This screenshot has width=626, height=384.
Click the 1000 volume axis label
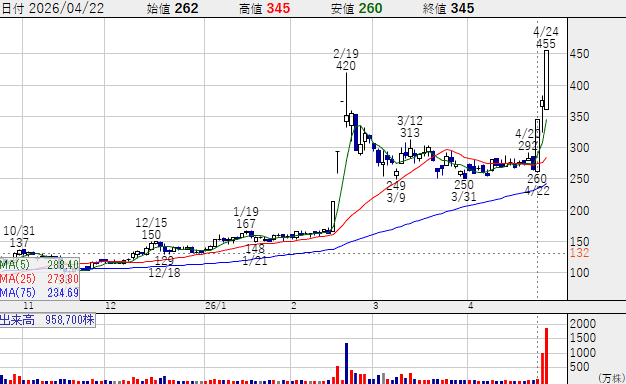[x=582, y=352]
